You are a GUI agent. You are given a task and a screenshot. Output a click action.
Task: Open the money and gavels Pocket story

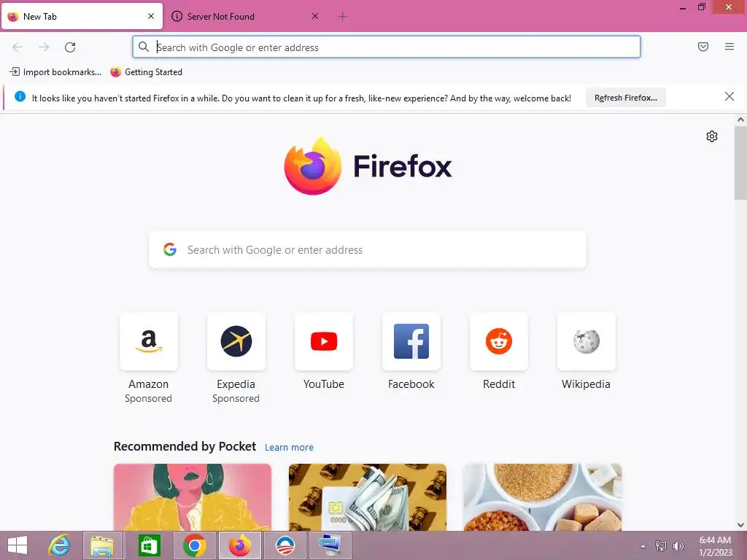[x=368, y=497]
